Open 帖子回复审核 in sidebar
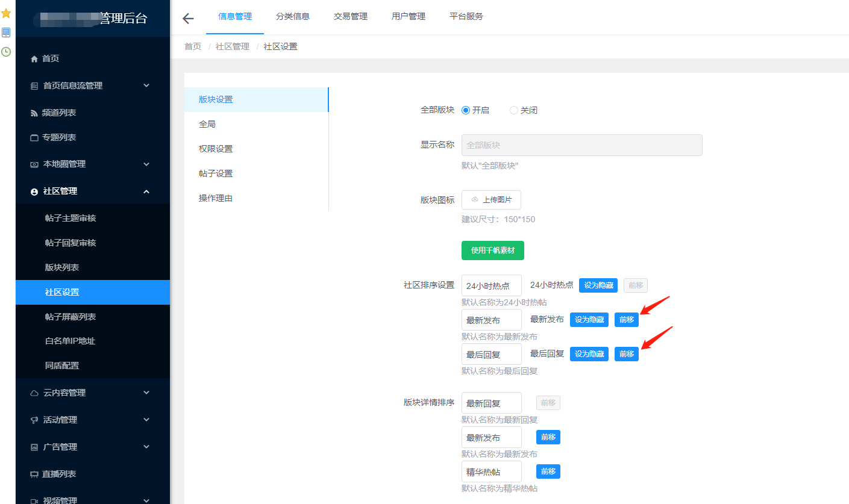The height and width of the screenshot is (504, 849). coord(93,243)
